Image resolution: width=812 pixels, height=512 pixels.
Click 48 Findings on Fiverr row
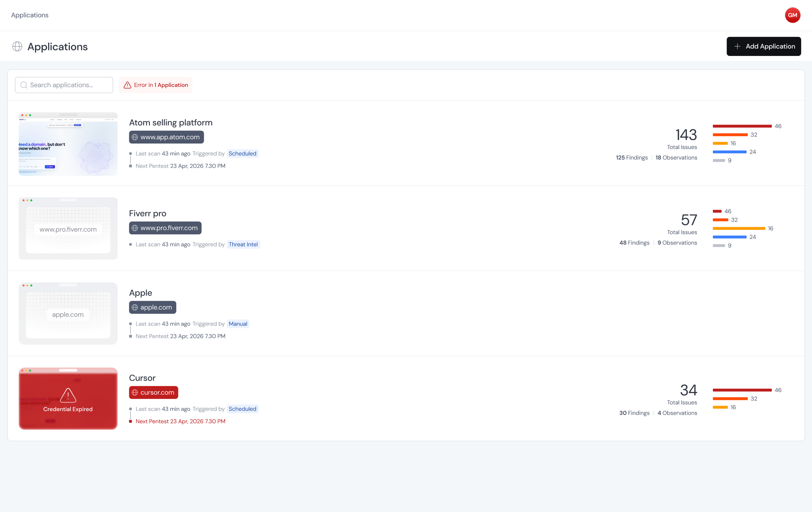click(634, 243)
